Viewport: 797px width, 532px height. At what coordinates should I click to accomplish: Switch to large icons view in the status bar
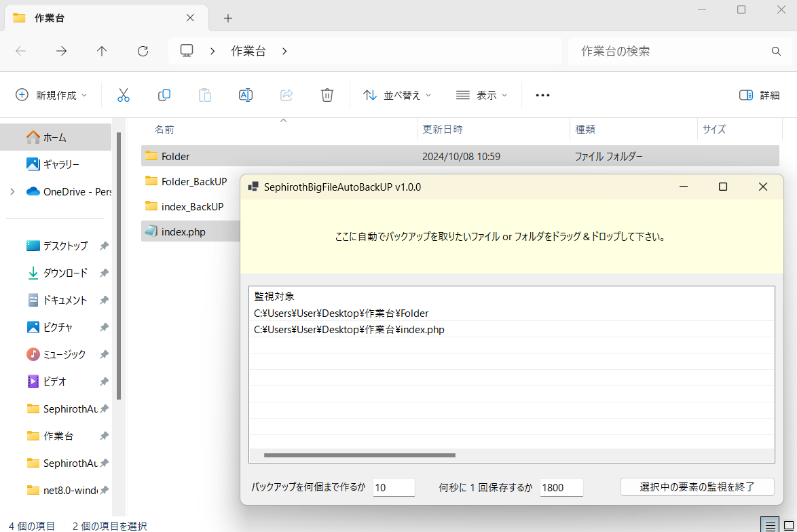click(788, 525)
